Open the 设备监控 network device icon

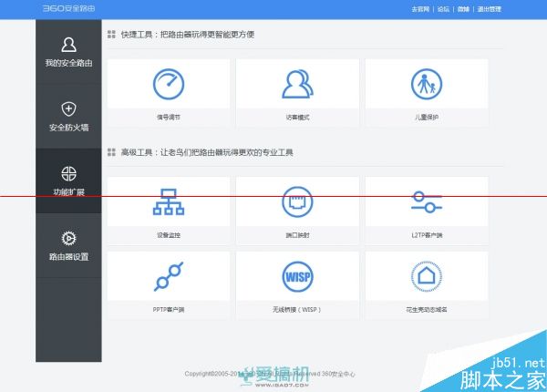point(168,201)
